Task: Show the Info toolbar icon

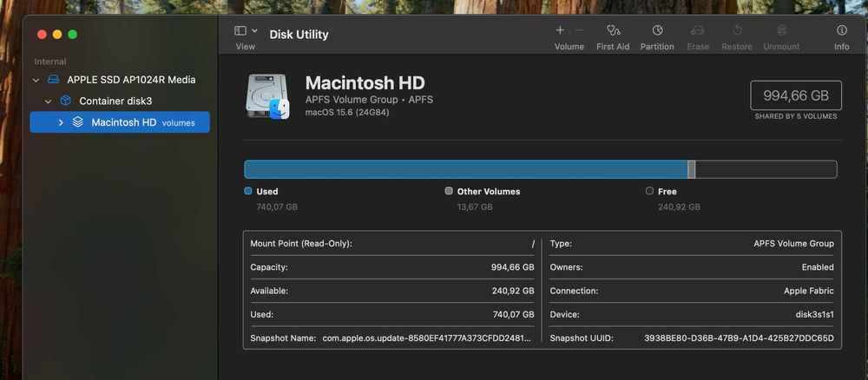Action: tap(841, 29)
